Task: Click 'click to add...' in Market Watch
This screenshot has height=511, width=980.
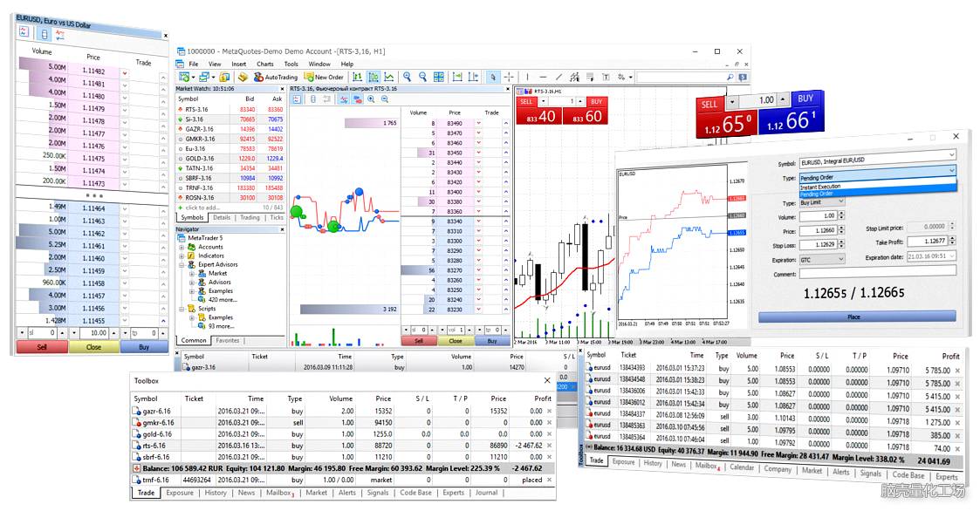Action: click(202, 208)
